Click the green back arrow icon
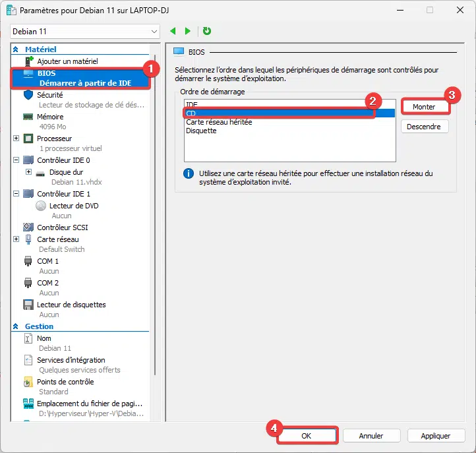 [173, 31]
